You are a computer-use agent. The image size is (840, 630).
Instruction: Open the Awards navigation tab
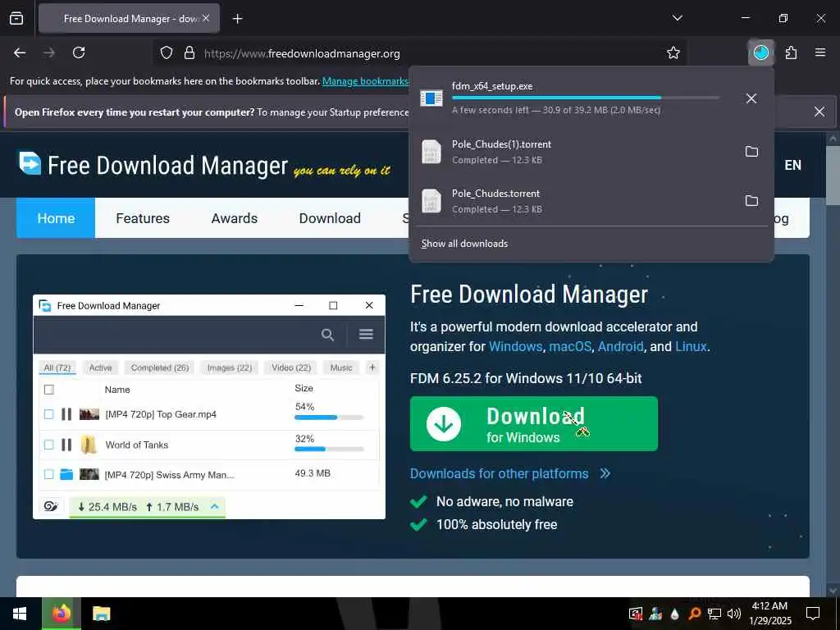click(x=234, y=218)
